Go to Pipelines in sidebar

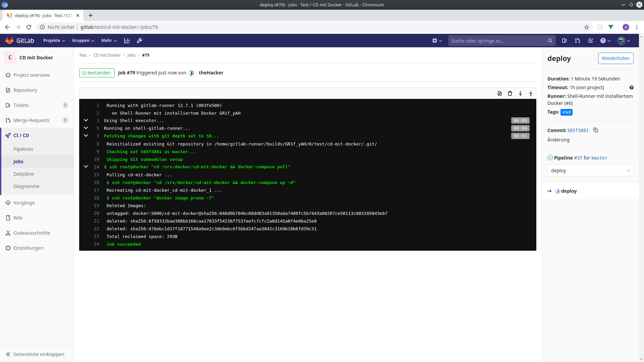(23, 149)
